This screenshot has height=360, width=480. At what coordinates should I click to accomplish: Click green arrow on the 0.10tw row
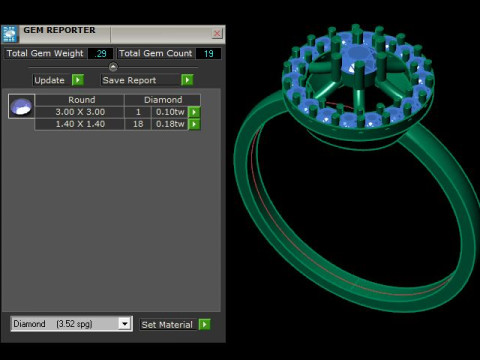[194, 112]
